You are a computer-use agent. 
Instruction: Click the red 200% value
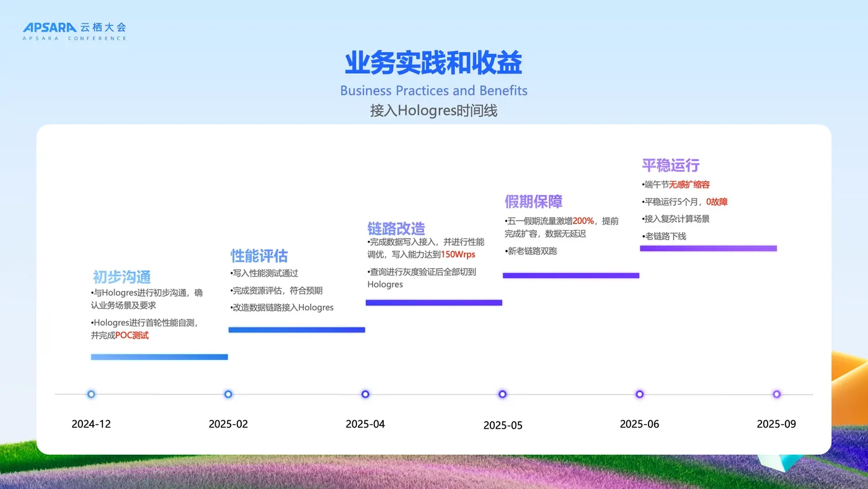click(583, 220)
